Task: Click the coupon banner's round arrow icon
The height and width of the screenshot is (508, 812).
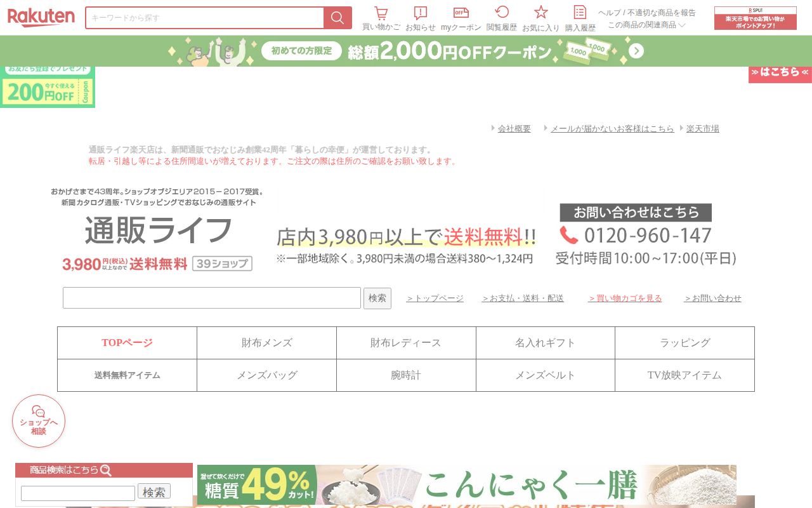Action: click(x=636, y=51)
